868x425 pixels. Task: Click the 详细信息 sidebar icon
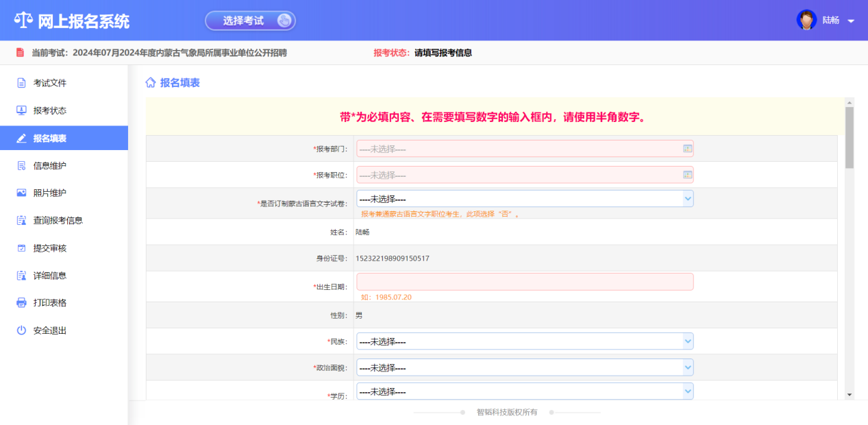21,276
